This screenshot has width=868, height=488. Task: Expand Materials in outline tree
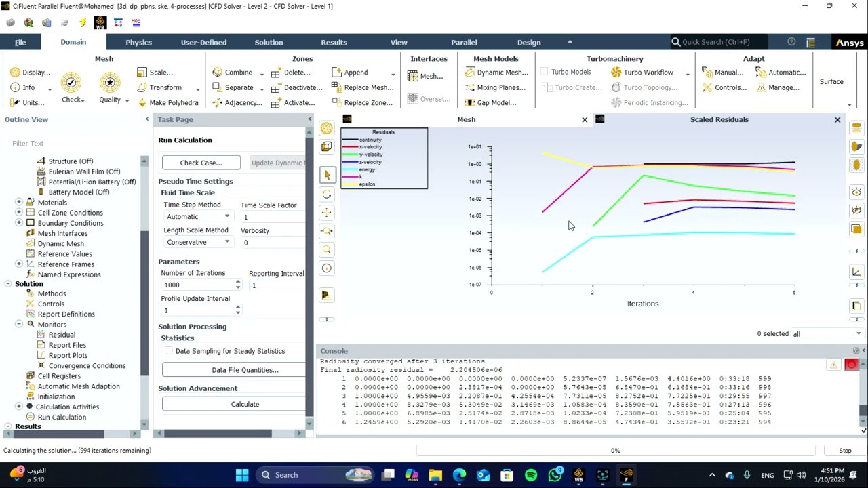pyautogui.click(x=18, y=203)
